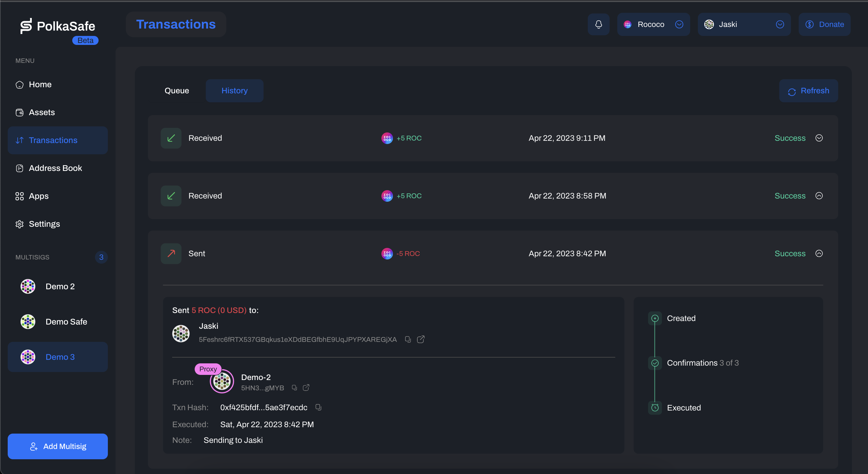Copy Jaski's full recipient address
868x474 pixels.
(408, 339)
